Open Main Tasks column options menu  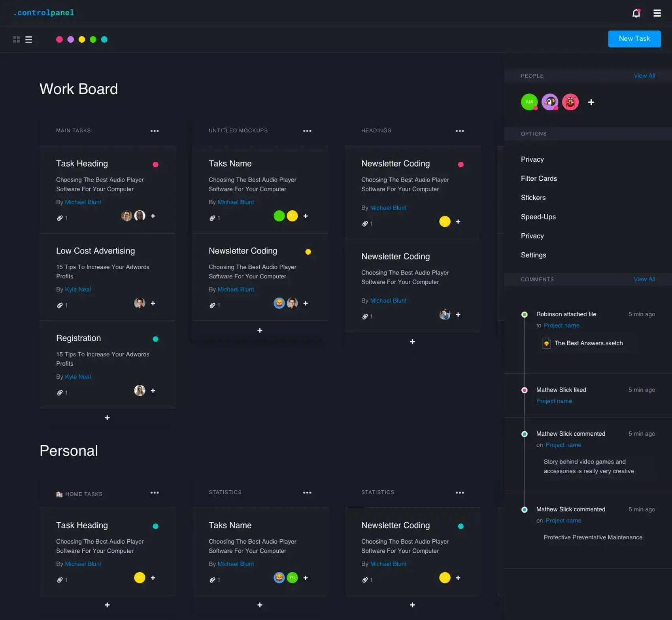pos(155,131)
